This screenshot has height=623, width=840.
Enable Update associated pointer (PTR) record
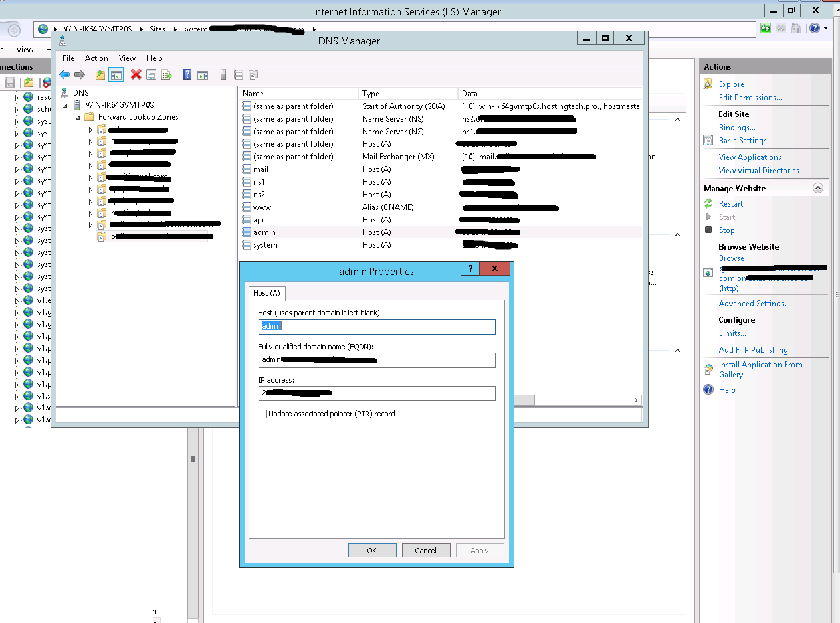point(263,414)
